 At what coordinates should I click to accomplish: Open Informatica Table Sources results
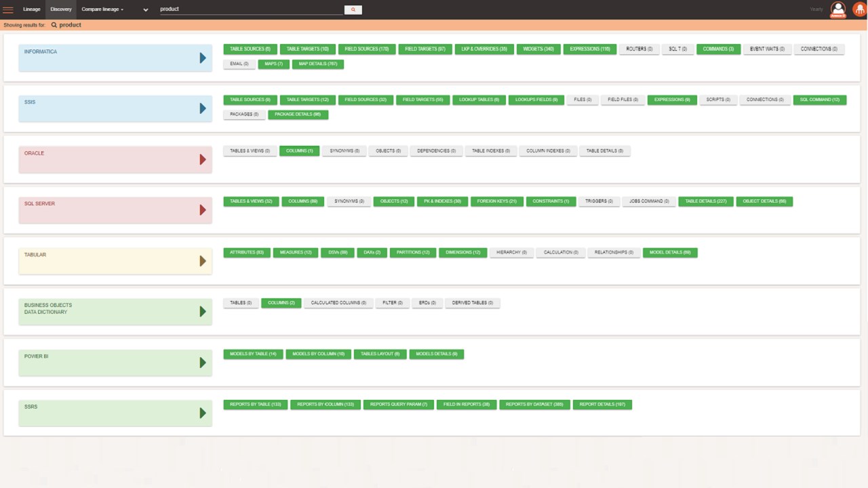tap(250, 49)
